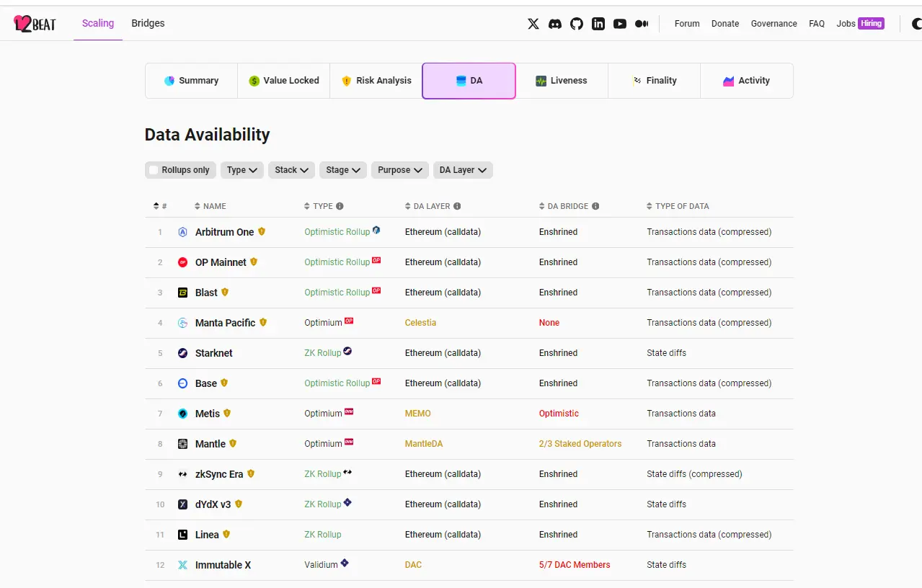
Task: Click '2/3 Staked Operators' bridge text
Action: point(580,444)
